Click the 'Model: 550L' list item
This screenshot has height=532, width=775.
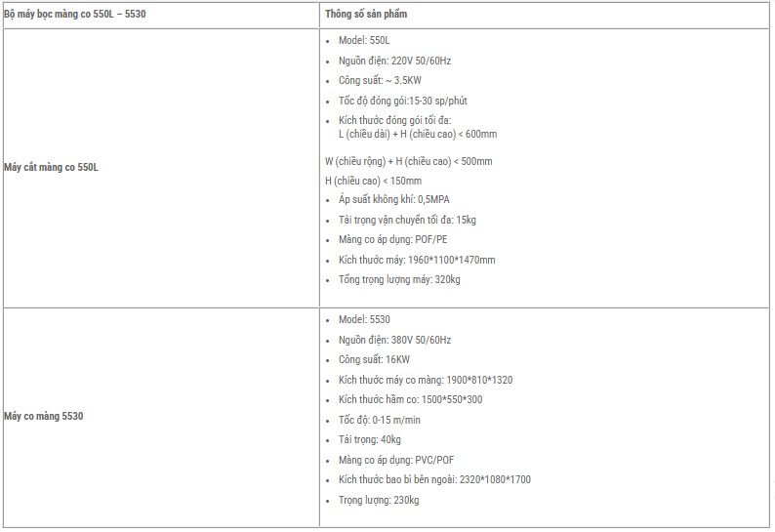[364, 41]
